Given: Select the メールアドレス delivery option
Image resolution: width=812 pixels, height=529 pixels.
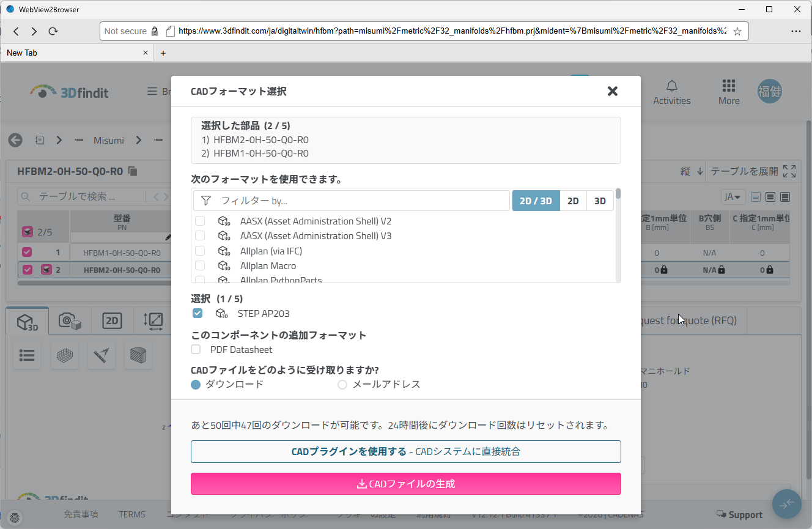Looking at the screenshot, I should (342, 385).
